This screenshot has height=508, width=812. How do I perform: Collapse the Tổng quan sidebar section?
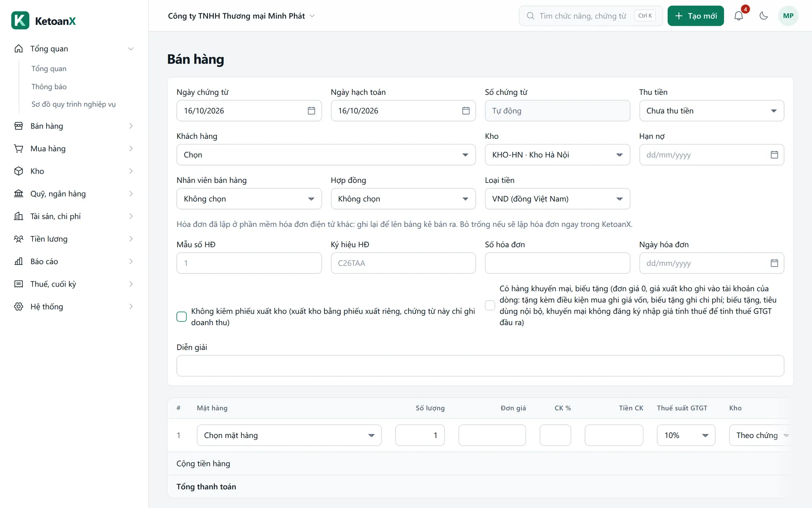pos(131,49)
